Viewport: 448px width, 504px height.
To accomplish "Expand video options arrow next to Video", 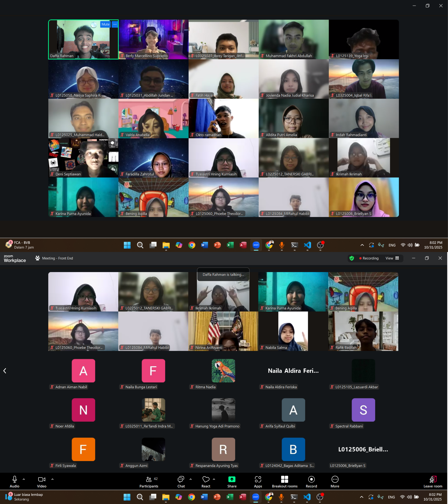I will click(52, 479).
